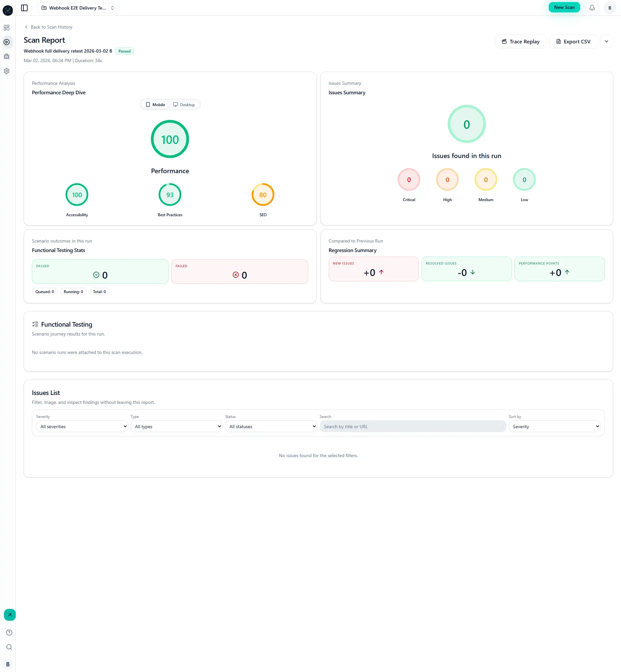Expand the chevron next to Export CSV

tap(607, 41)
